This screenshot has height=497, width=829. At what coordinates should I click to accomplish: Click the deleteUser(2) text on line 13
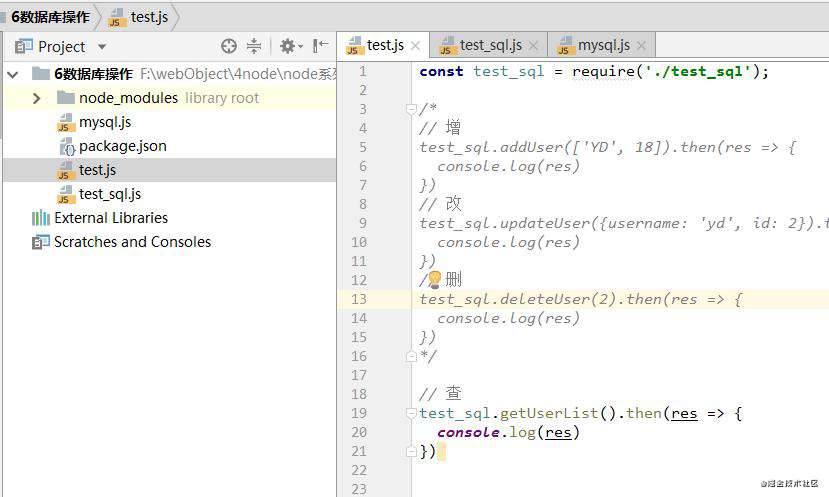click(x=558, y=299)
